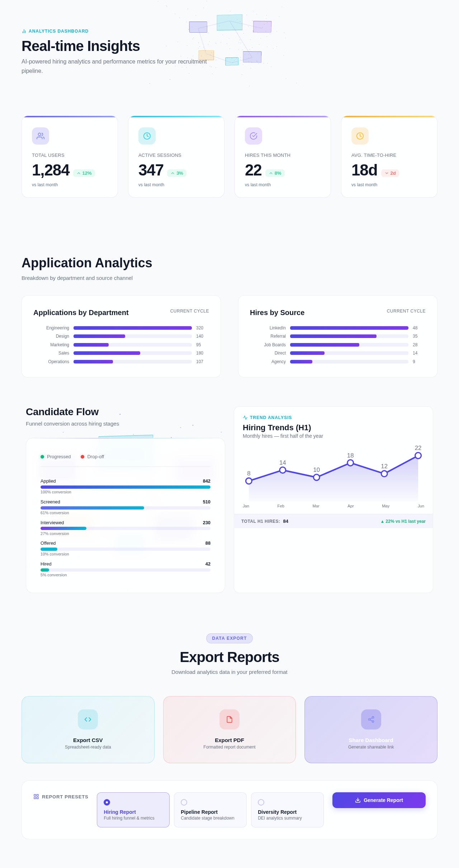Click the Screened funnel stage bar
This screenshot has width=459, height=868.
tap(126, 508)
